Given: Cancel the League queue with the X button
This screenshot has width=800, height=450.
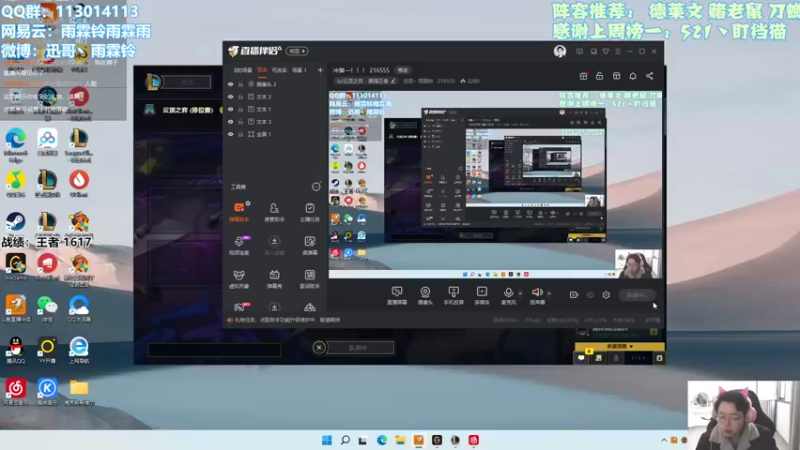Looking at the screenshot, I should click(x=319, y=348).
